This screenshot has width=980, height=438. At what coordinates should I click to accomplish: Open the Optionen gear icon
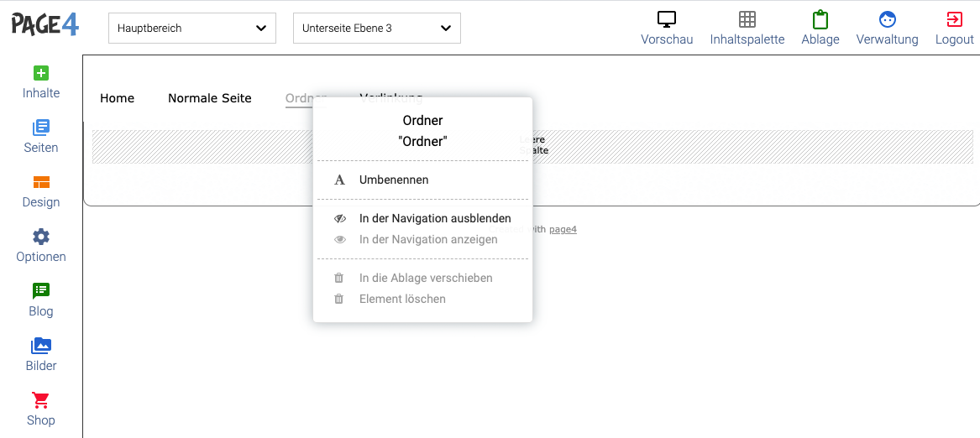[x=40, y=236]
